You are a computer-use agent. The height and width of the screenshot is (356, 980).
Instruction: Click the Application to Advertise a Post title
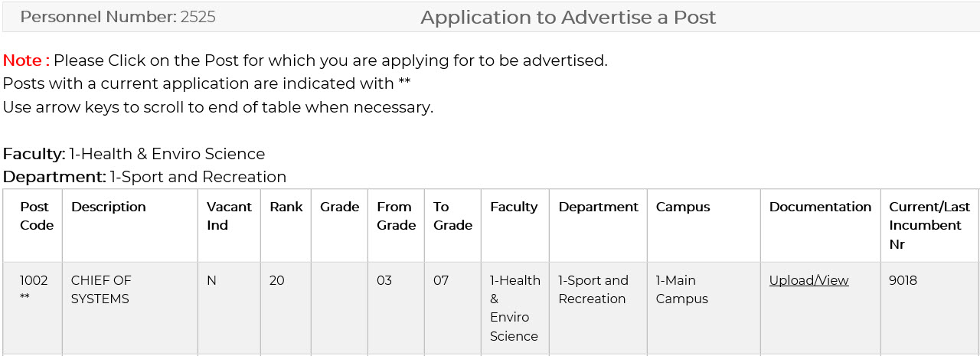(568, 18)
